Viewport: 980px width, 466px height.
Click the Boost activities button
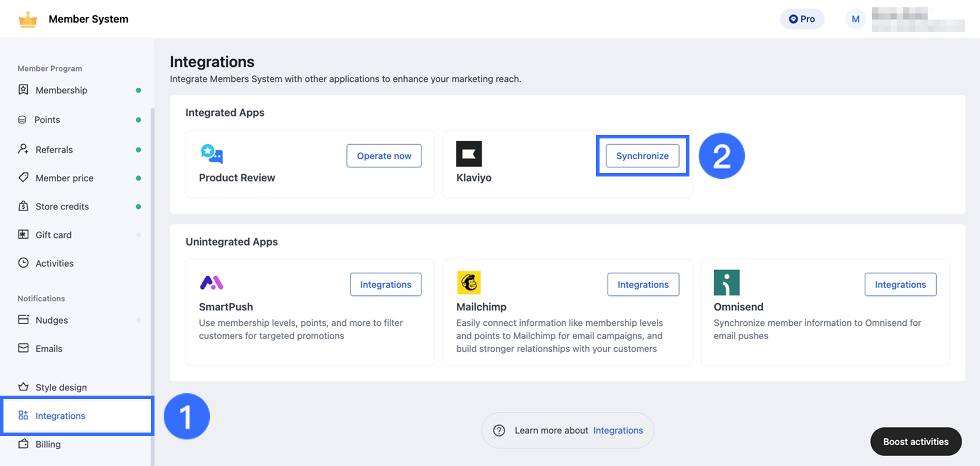pyautogui.click(x=915, y=442)
